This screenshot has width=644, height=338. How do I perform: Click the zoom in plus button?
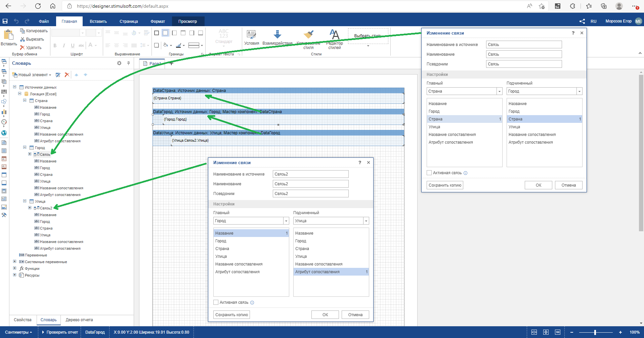point(620,332)
